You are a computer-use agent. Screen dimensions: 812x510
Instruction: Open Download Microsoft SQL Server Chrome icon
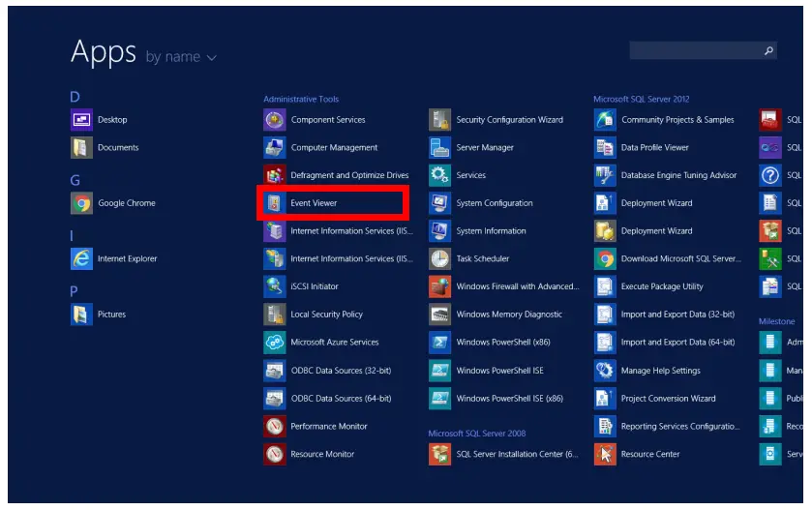[605, 258]
